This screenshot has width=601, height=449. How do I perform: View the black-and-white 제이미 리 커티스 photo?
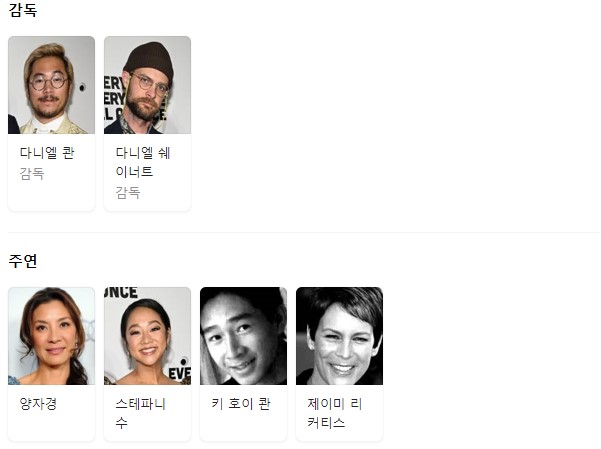coord(339,336)
